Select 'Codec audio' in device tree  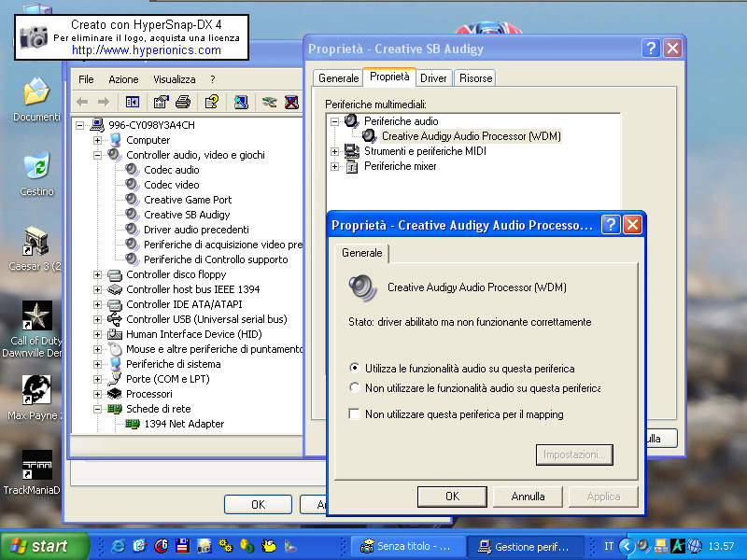[x=172, y=170]
